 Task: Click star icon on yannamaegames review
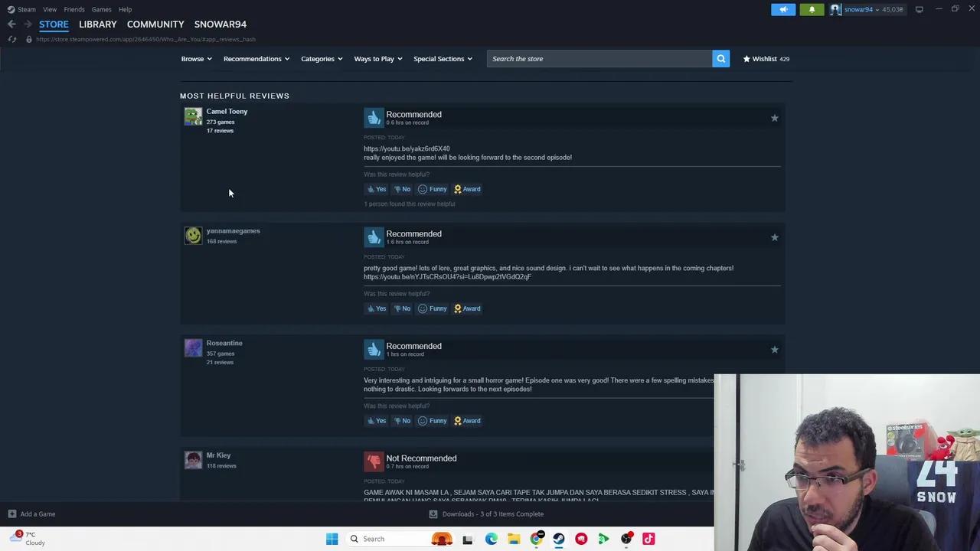tap(774, 237)
